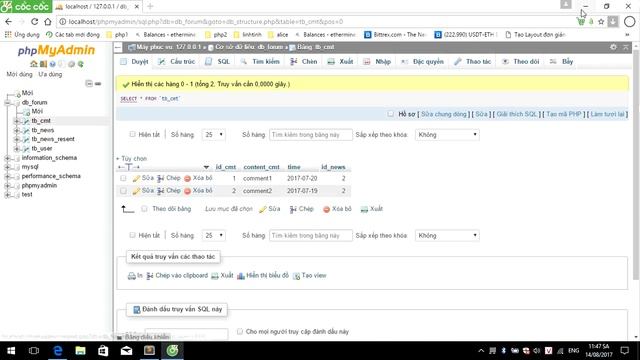Copy the comment2 row with Chép
This screenshot has width=640, height=360.
[x=169, y=191]
